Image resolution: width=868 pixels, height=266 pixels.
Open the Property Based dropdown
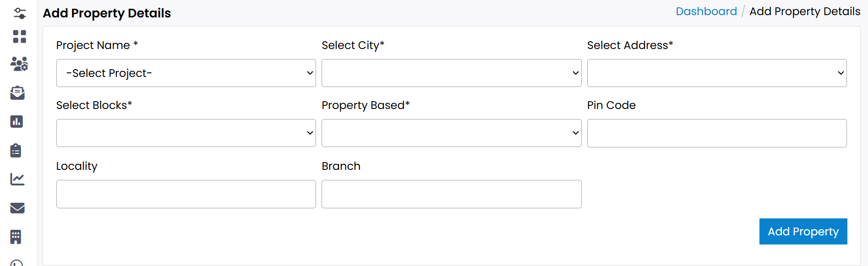pos(451,133)
